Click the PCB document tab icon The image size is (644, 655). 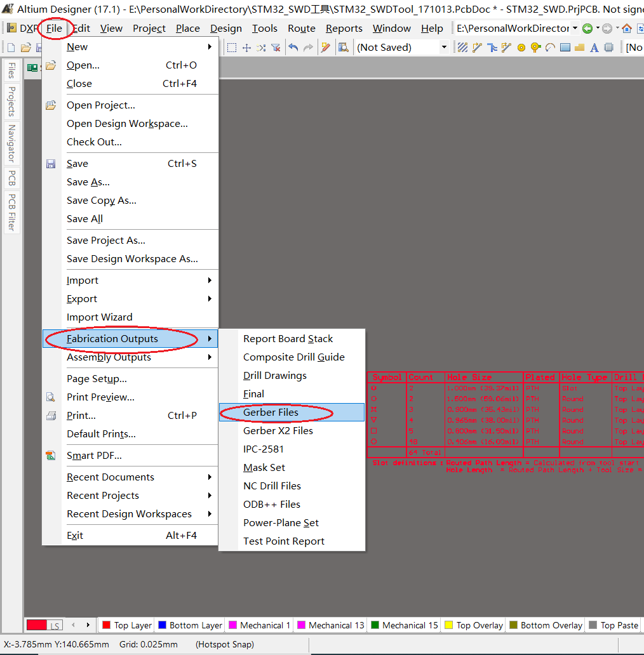point(32,68)
